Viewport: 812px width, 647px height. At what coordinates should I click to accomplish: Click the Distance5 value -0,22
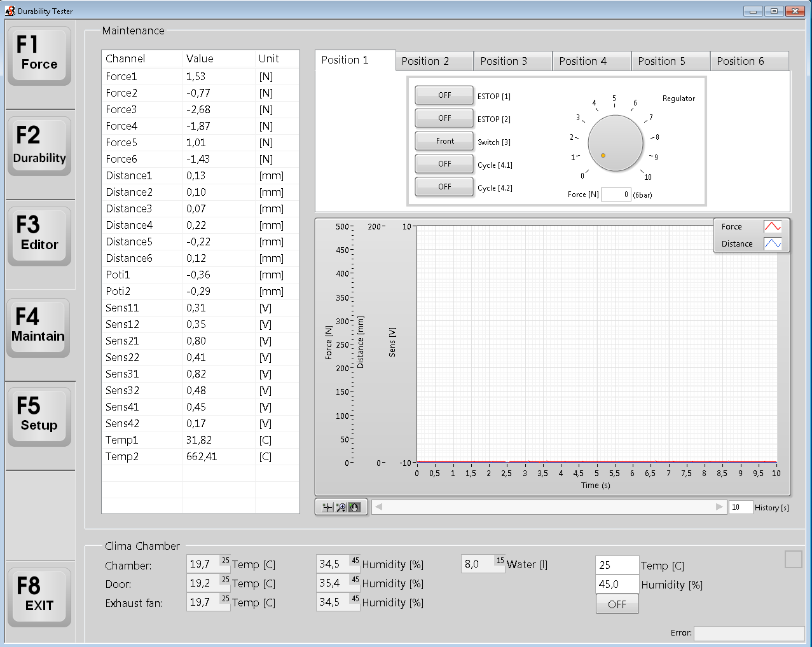click(198, 242)
